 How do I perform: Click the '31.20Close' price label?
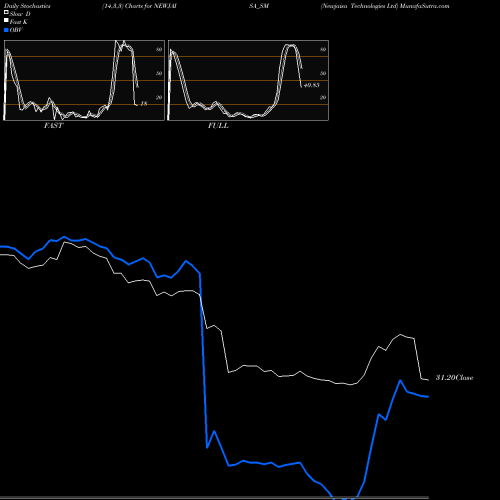[x=455, y=378]
